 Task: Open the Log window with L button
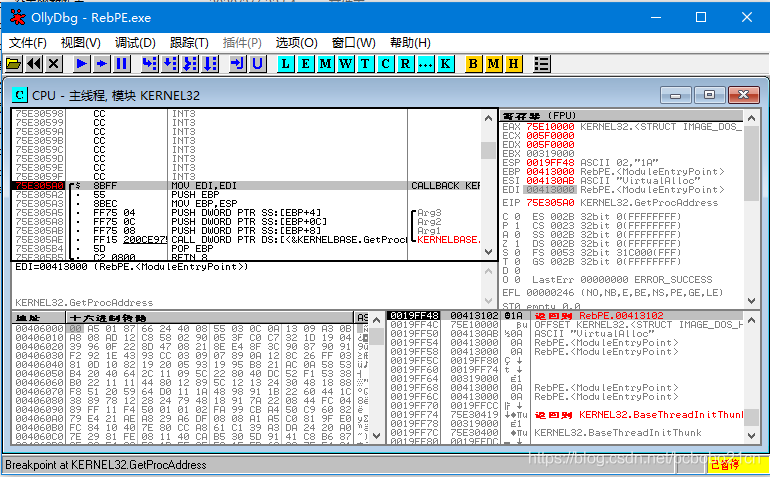click(285, 63)
